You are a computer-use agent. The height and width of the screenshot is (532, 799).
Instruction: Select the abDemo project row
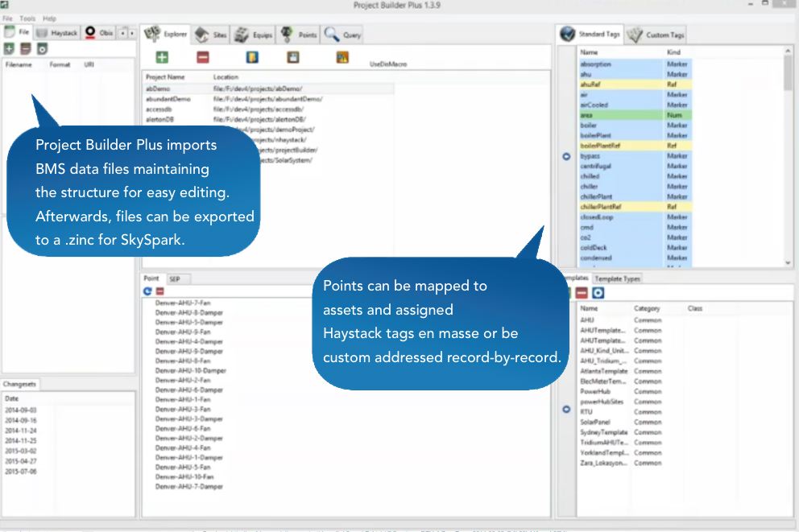click(269, 89)
